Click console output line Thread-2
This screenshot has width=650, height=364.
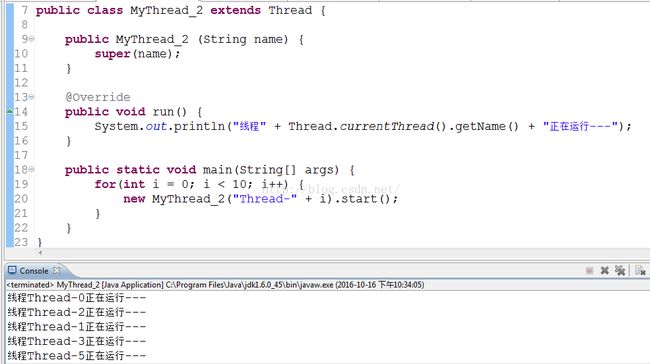coord(77,312)
